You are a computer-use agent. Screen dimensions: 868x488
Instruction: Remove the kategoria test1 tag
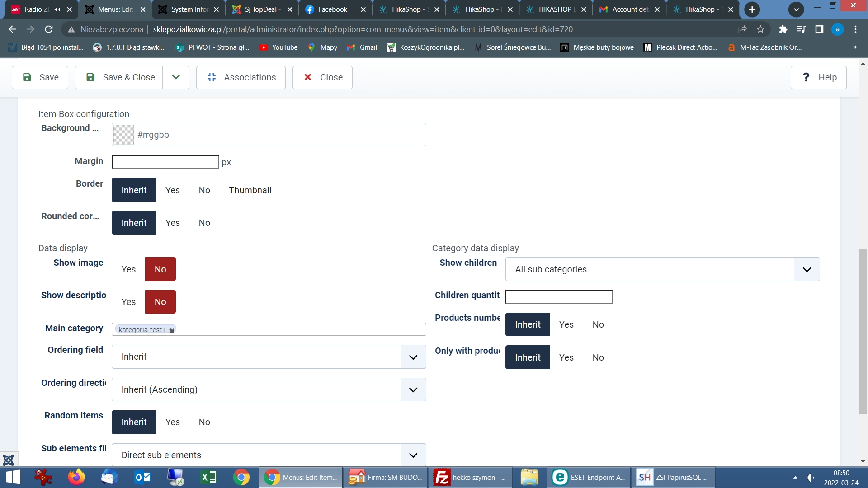(171, 330)
